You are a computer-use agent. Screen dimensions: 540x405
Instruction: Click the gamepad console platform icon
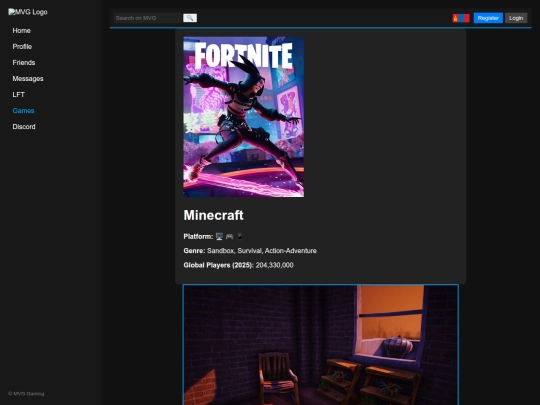click(x=229, y=236)
